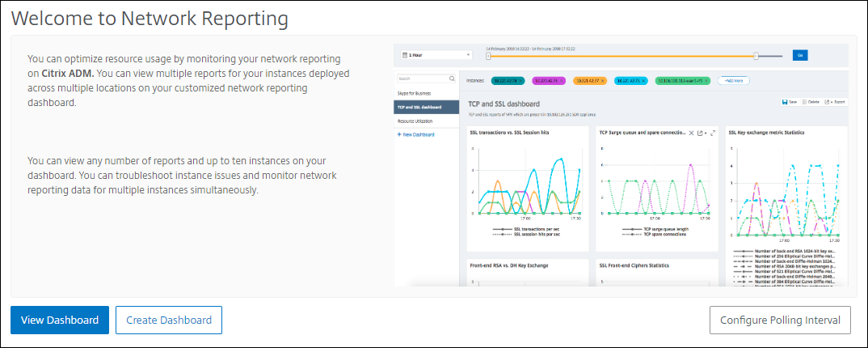
Task: Click 'TCP spare connections' legend entry
Action: tap(654, 234)
